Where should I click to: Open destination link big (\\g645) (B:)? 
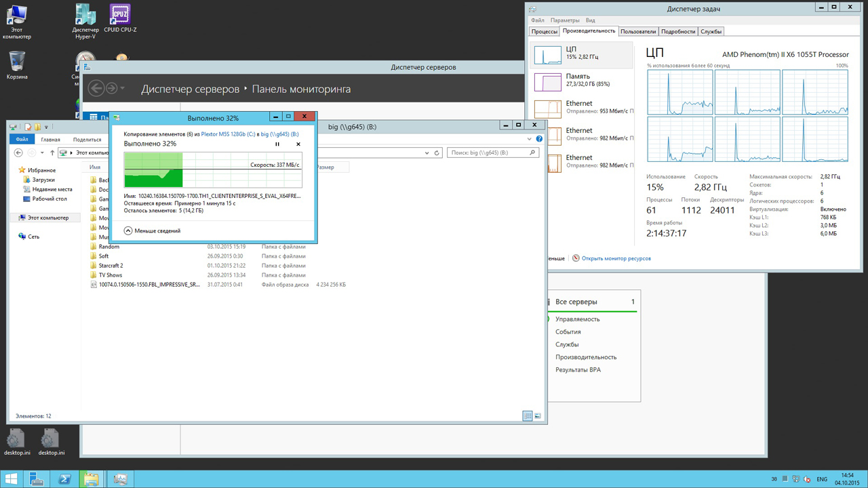[280, 134]
